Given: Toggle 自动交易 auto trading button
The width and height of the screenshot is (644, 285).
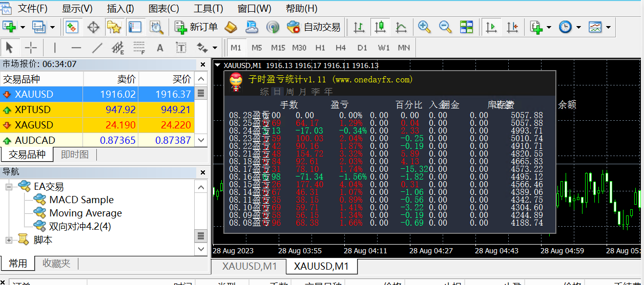Looking at the screenshot, I should click(x=314, y=27).
